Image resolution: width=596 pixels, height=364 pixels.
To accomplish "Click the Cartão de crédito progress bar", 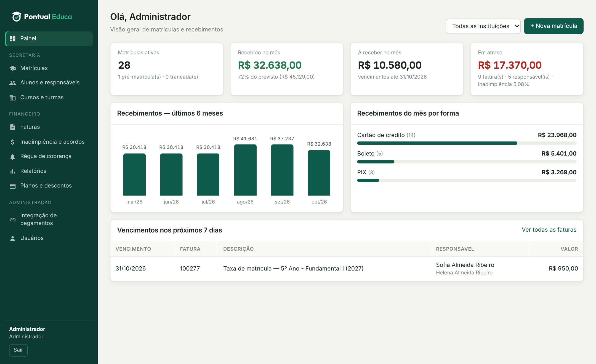I will coord(467,143).
